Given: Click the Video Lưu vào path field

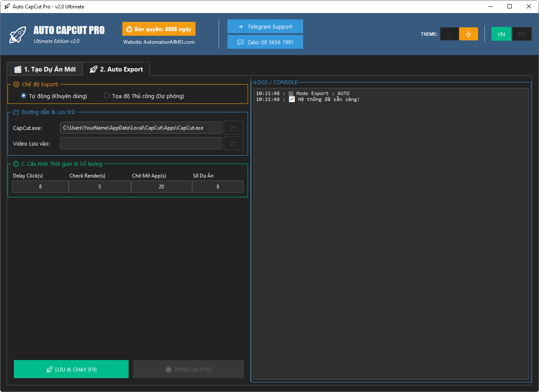Looking at the screenshot, I should [x=141, y=143].
